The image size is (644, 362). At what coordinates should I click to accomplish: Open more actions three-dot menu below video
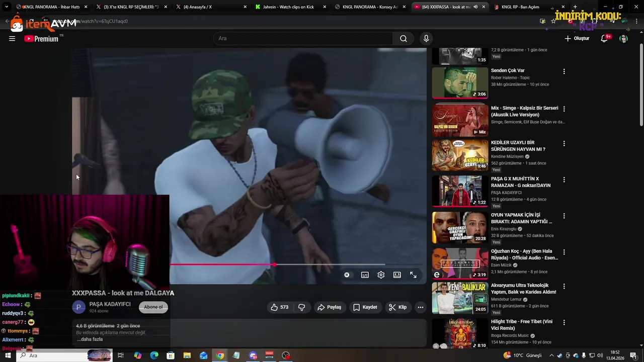point(421,307)
